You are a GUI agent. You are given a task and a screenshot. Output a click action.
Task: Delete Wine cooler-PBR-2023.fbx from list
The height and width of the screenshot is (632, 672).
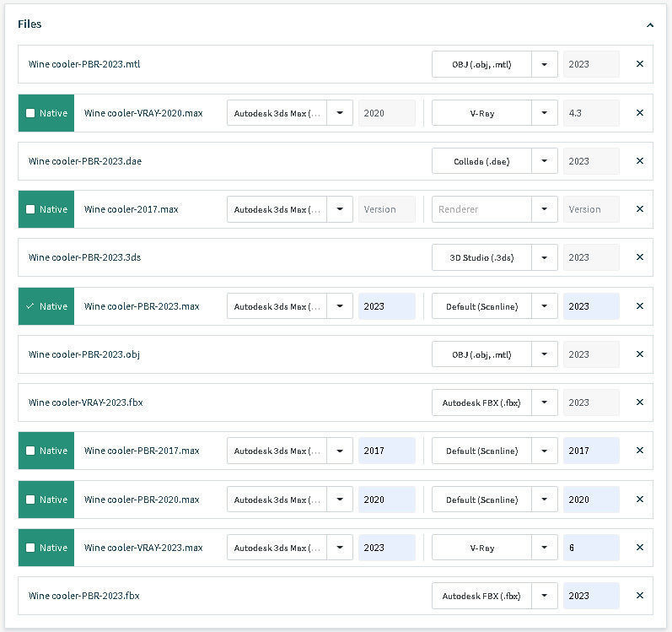pyautogui.click(x=639, y=596)
